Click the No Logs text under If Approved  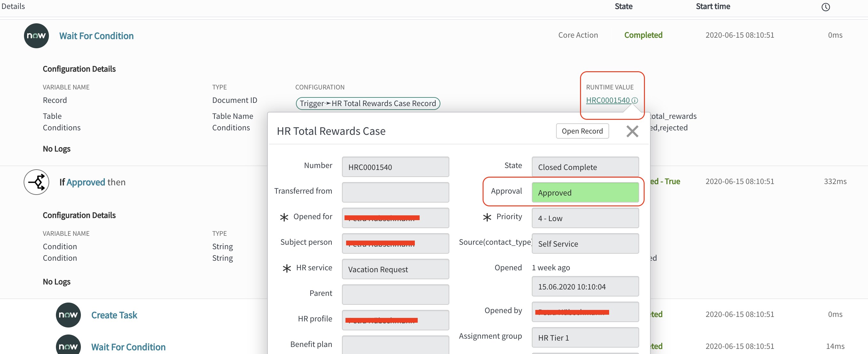coord(57,281)
